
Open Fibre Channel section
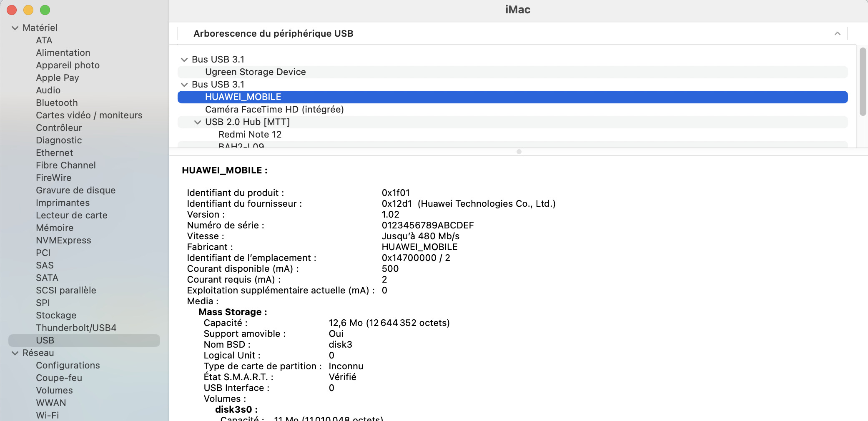click(65, 165)
